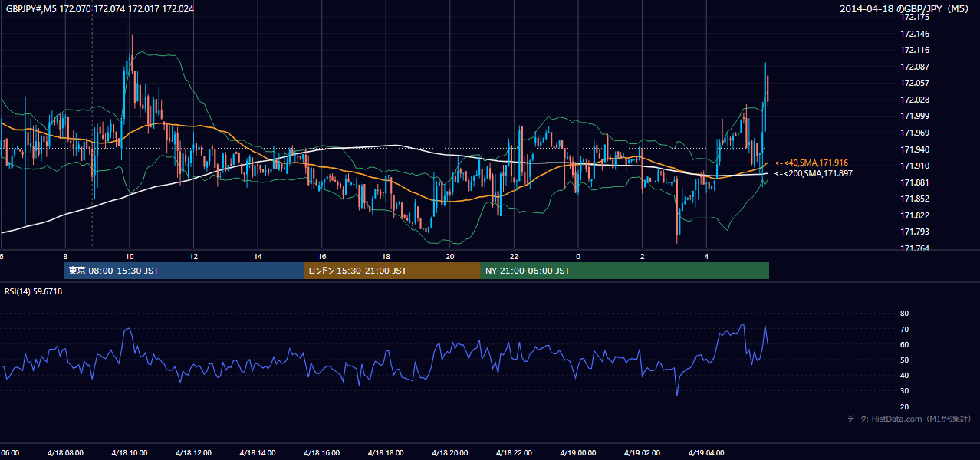
Task: Click hour label 2 under price chart
Action: click(x=643, y=257)
